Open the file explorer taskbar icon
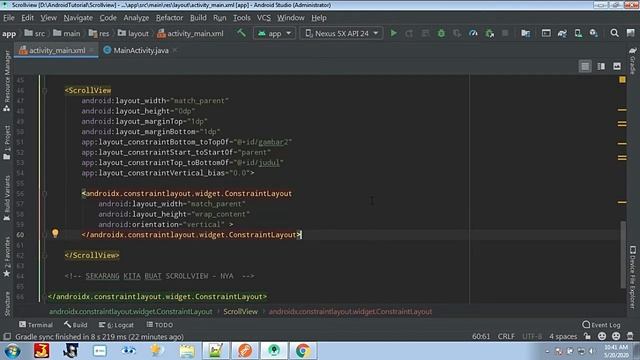 [187, 351]
